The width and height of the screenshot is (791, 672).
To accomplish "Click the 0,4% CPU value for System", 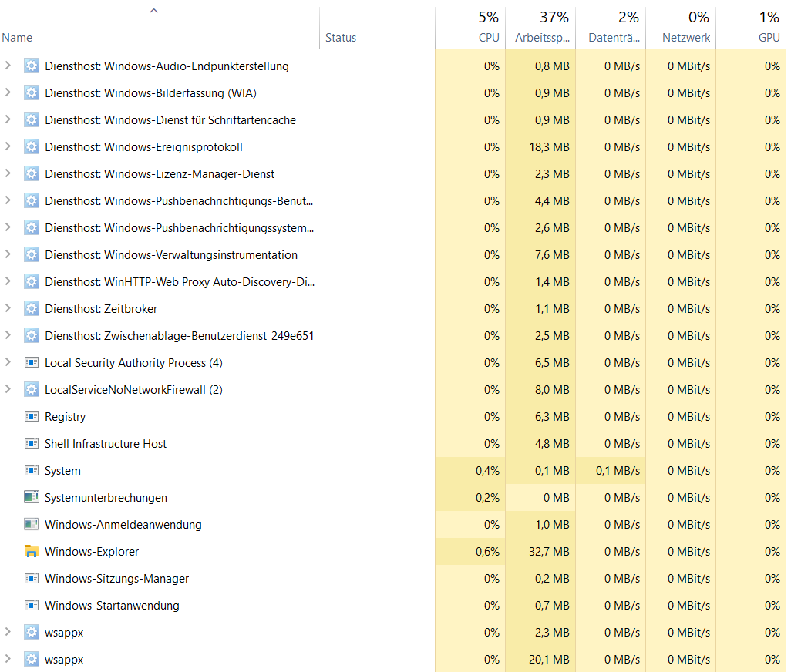I will pos(487,470).
